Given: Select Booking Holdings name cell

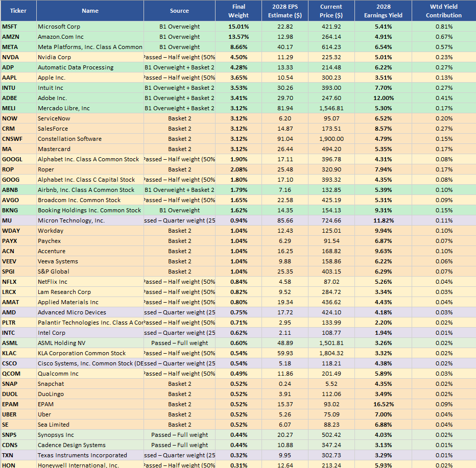Looking at the screenshot, I should tap(90, 210).
